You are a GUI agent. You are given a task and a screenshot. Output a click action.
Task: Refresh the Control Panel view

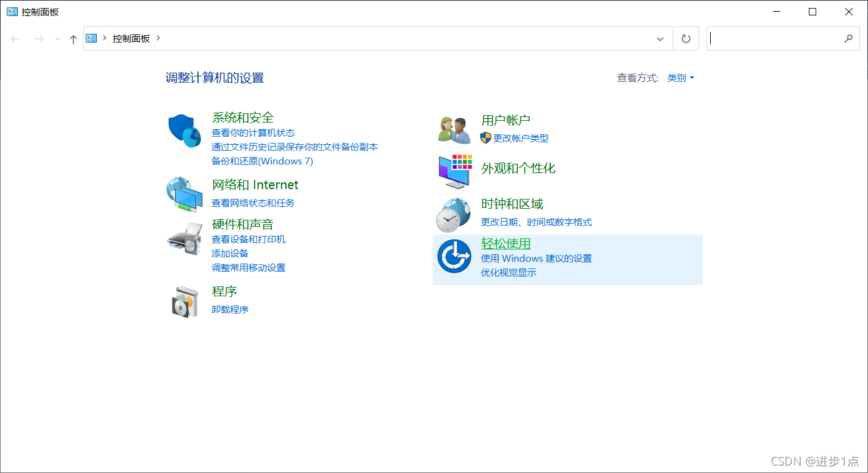pyautogui.click(x=686, y=39)
